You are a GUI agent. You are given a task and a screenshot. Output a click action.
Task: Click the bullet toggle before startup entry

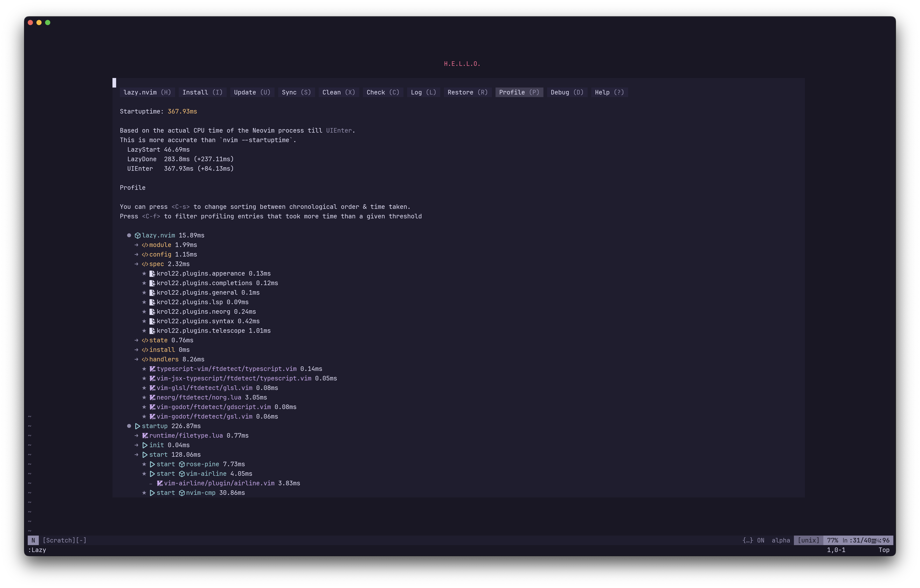click(x=129, y=426)
